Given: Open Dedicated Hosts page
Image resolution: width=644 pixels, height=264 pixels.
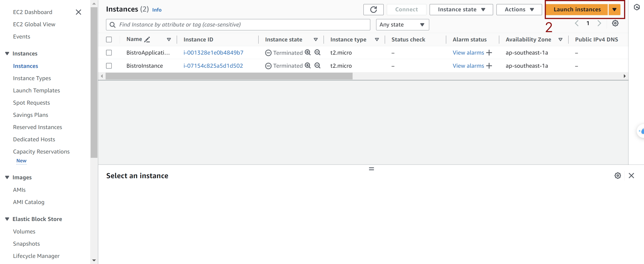Looking at the screenshot, I should coord(34,139).
